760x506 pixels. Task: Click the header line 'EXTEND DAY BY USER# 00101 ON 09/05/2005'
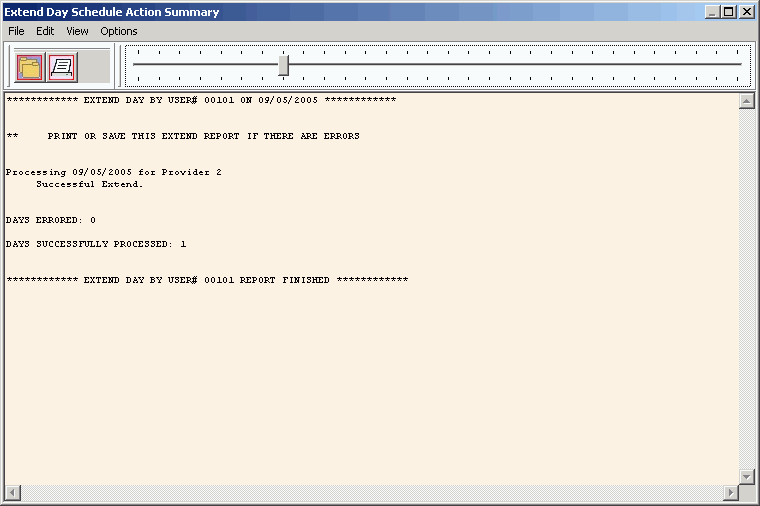point(201,100)
